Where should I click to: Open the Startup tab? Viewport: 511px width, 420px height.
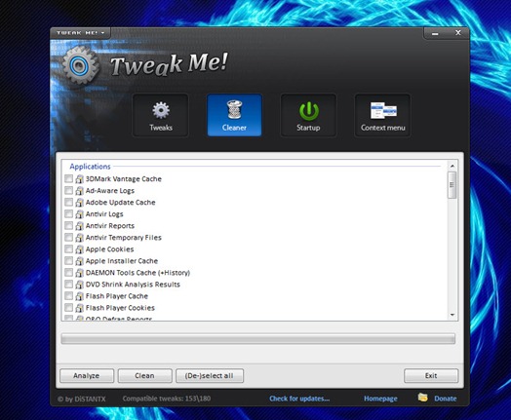point(308,115)
